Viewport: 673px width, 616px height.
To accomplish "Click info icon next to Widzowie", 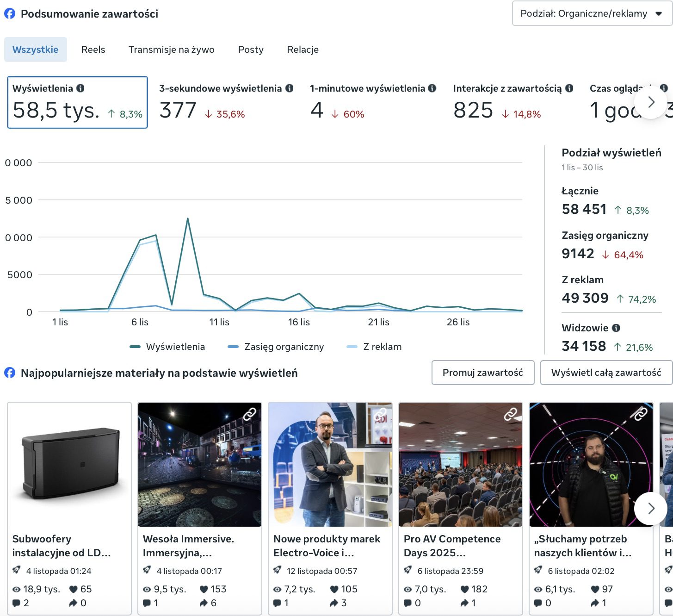I will coord(616,328).
